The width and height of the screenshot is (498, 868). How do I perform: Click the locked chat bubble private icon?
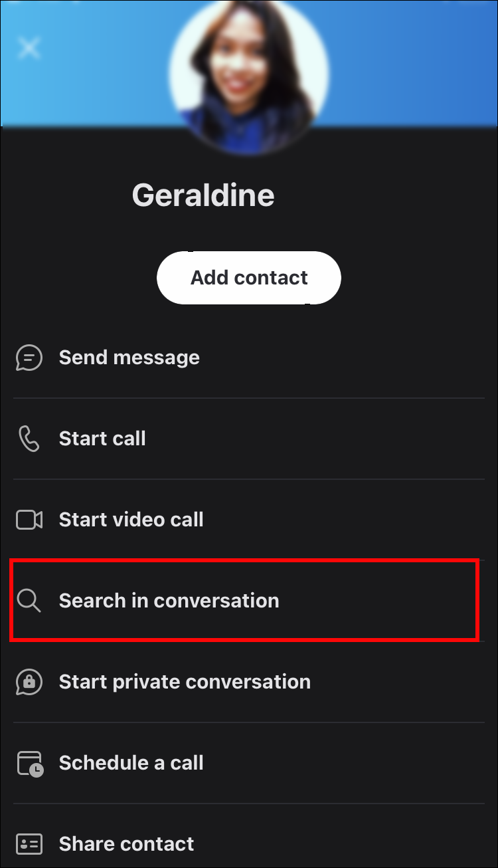click(x=29, y=682)
